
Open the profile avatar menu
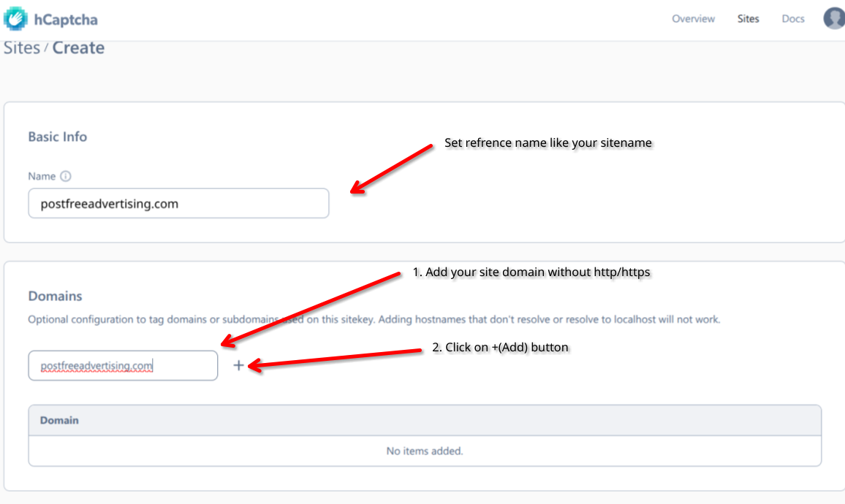coord(833,18)
